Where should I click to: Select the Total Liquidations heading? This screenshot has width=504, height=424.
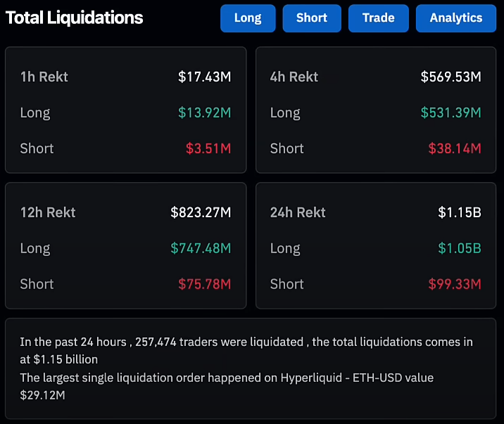click(x=74, y=18)
